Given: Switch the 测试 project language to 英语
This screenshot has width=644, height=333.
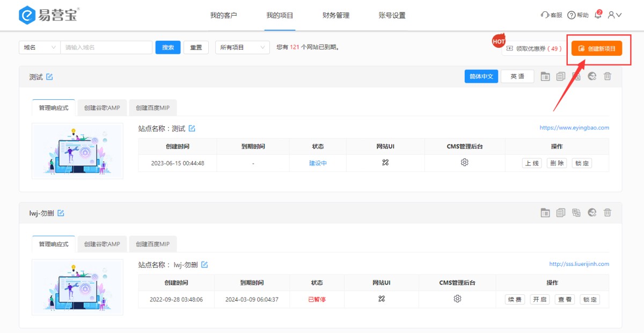Looking at the screenshot, I should [517, 76].
